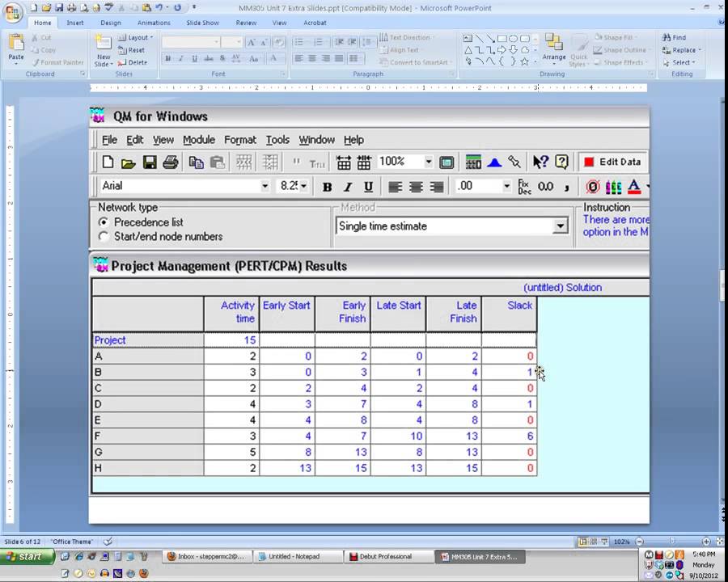Click the QM Save floppy disk icon

(150, 162)
